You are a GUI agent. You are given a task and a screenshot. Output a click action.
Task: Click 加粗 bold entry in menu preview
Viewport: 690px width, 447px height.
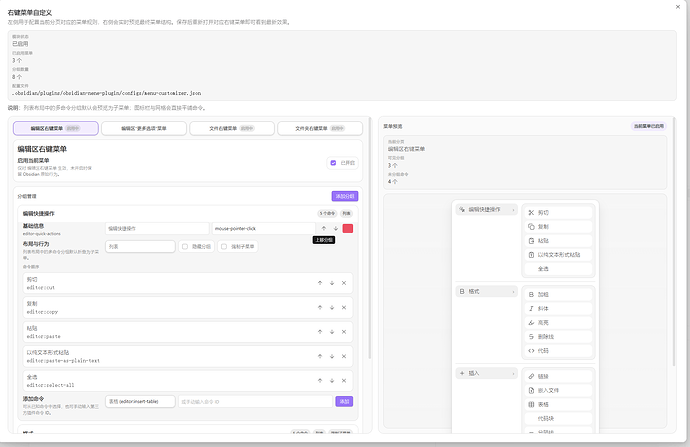[558, 294]
